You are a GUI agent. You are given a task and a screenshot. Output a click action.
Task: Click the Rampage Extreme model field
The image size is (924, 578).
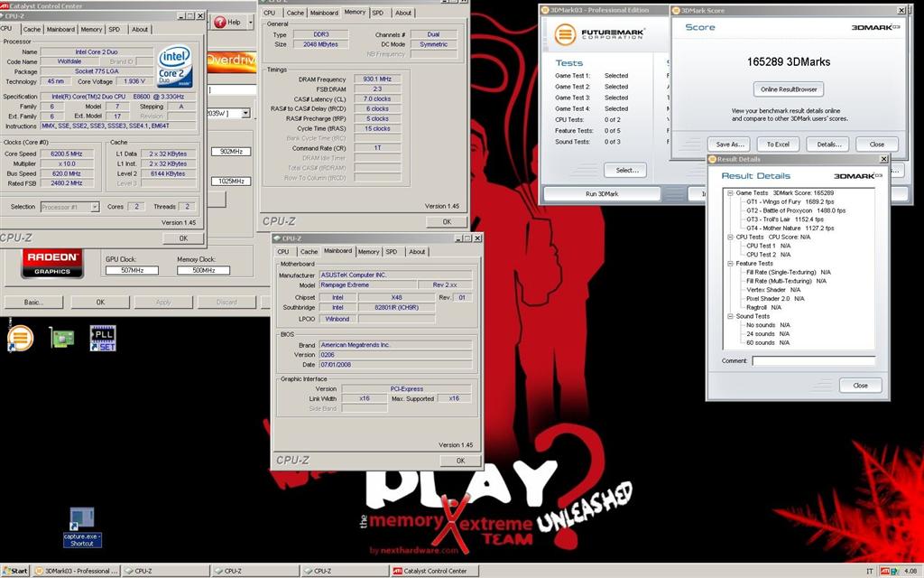coord(366,284)
